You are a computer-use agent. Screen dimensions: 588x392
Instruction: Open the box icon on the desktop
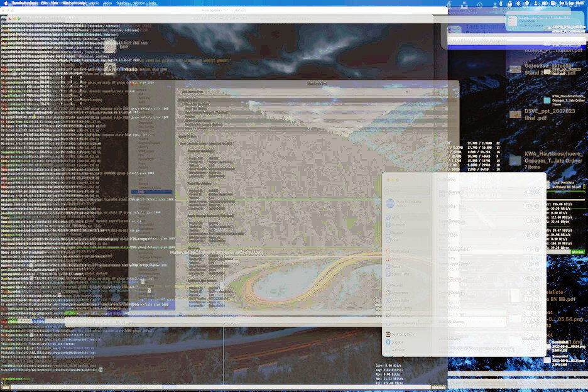coord(110,46)
